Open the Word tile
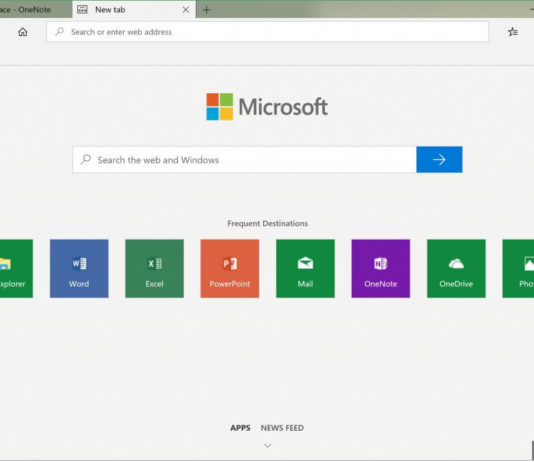The height and width of the screenshot is (462, 534). coord(79,269)
